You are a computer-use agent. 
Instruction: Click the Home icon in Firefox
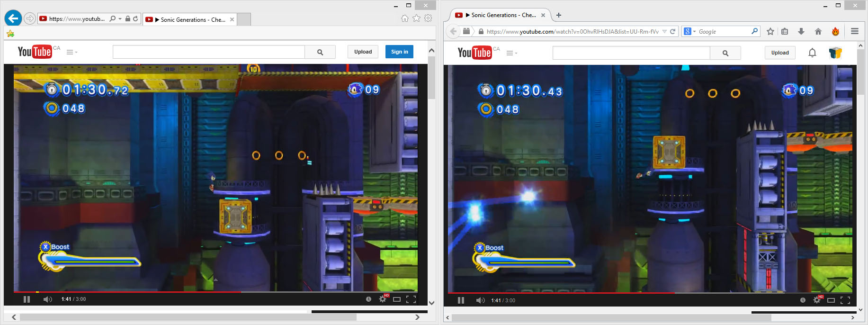click(x=818, y=31)
